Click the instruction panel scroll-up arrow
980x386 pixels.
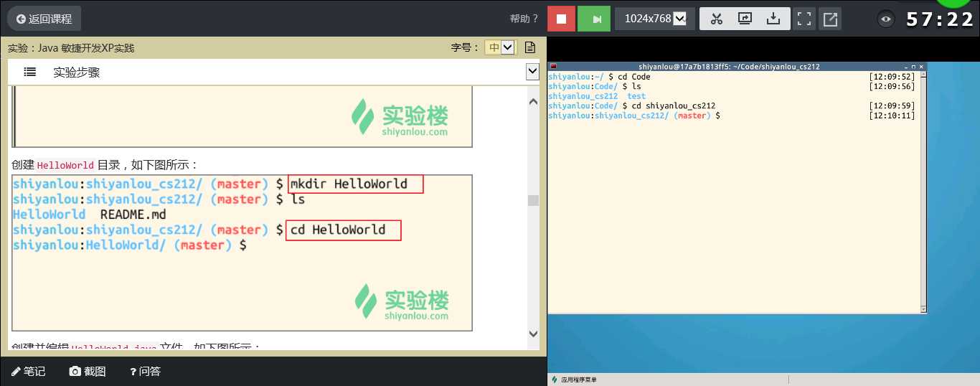pos(533,102)
